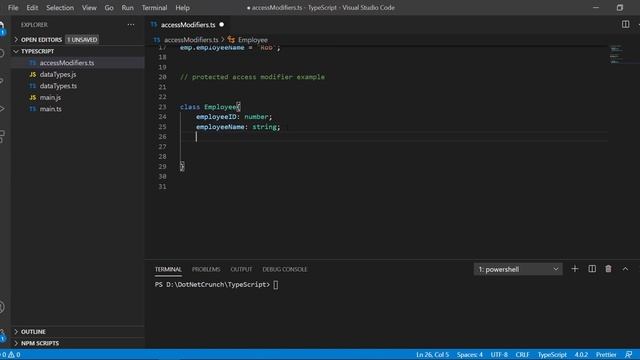The height and width of the screenshot is (360, 640).
Task: Click the unsaved dot on the editor tab
Action: pyautogui.click(x=222, y=24)
